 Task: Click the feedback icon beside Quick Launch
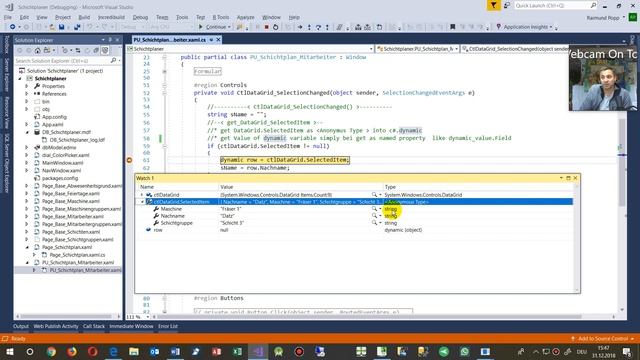click(507, 5)
